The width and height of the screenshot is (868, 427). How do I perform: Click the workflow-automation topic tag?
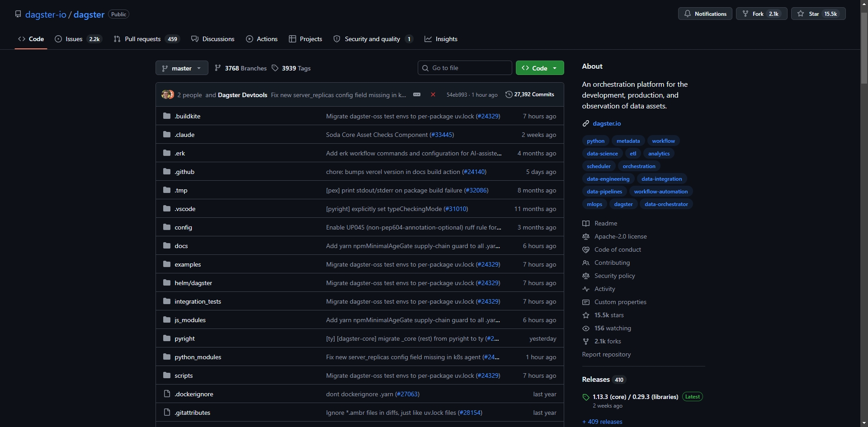[x=660, y=192]
